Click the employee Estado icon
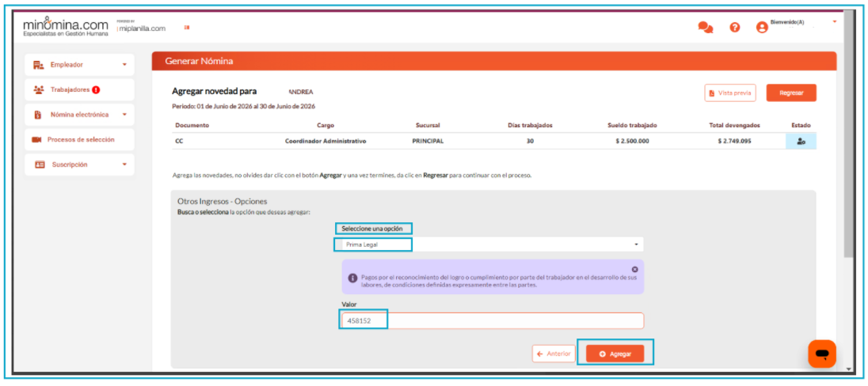Viewport: 868px width, 386px height. 801,141
